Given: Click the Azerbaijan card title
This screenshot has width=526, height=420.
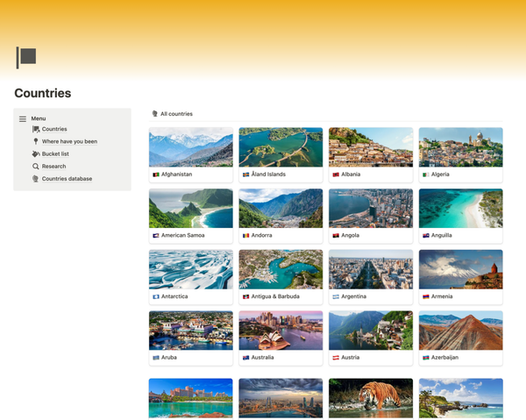Looking at the screenshot, I should (x=444, y=358).
